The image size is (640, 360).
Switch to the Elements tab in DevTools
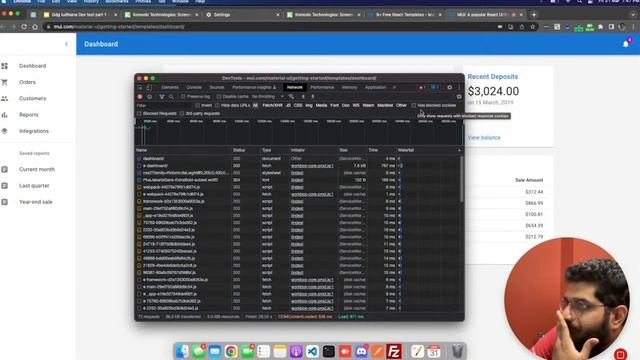tap(170, 87)
